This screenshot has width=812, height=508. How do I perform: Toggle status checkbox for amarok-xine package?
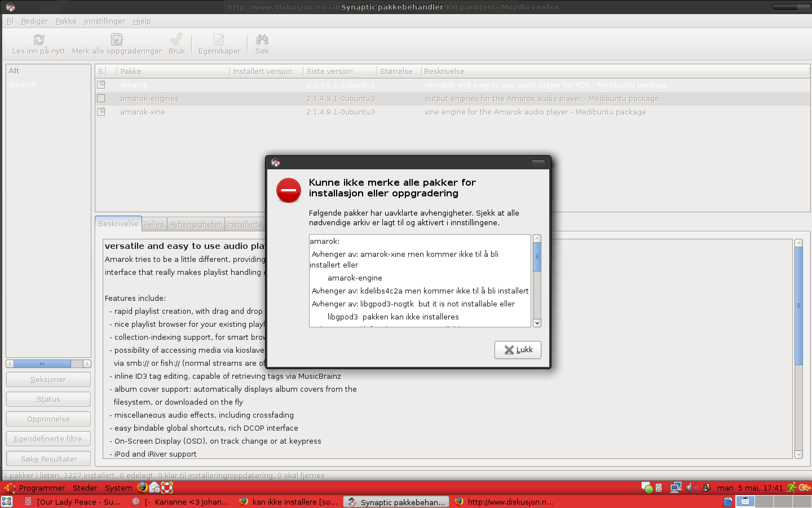(x=101, y=112)
